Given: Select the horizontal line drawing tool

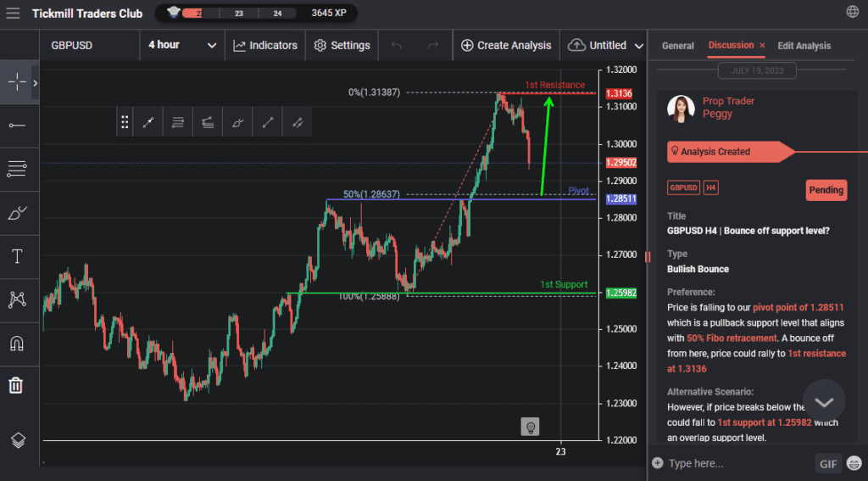Looking at the screenshot, I should tap(16, 126).
